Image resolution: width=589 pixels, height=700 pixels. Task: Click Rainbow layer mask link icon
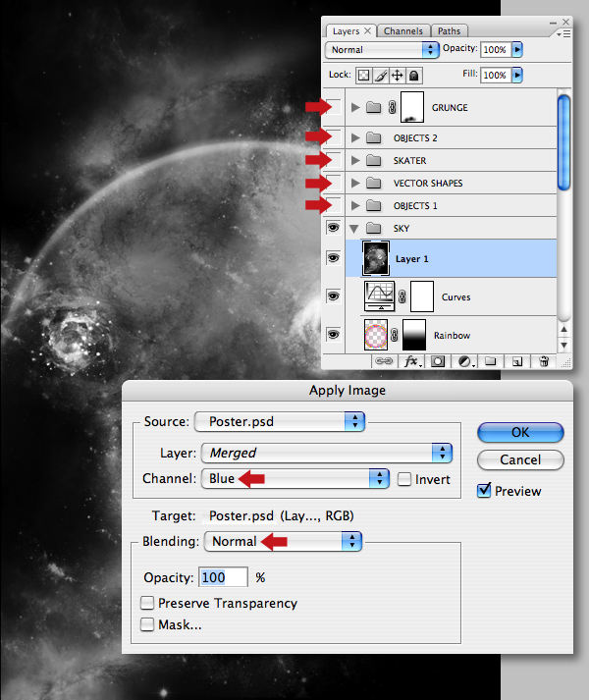point(395,335)
